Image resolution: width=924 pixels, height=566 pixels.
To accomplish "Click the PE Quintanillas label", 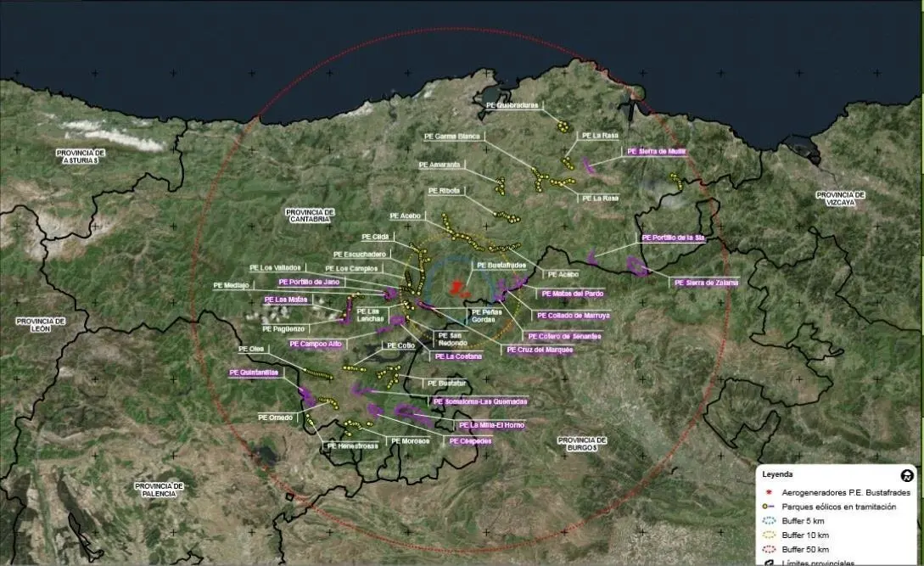I will click(x=252, y=372).
